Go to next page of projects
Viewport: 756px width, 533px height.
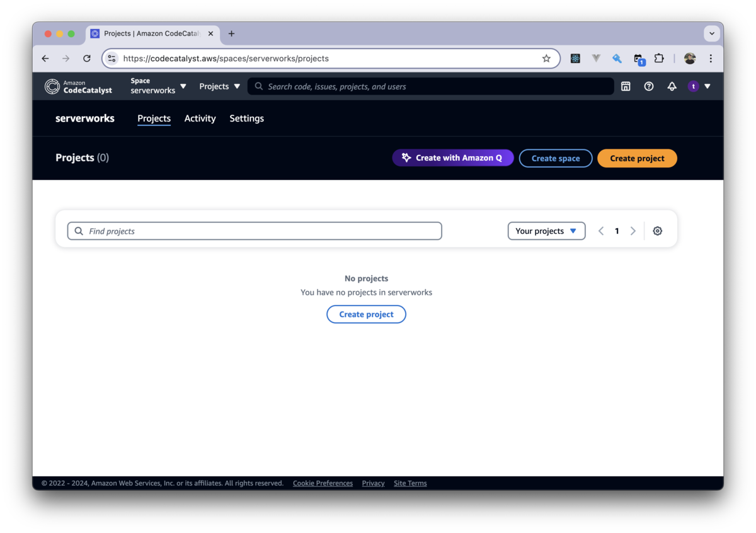coord(633,231)
